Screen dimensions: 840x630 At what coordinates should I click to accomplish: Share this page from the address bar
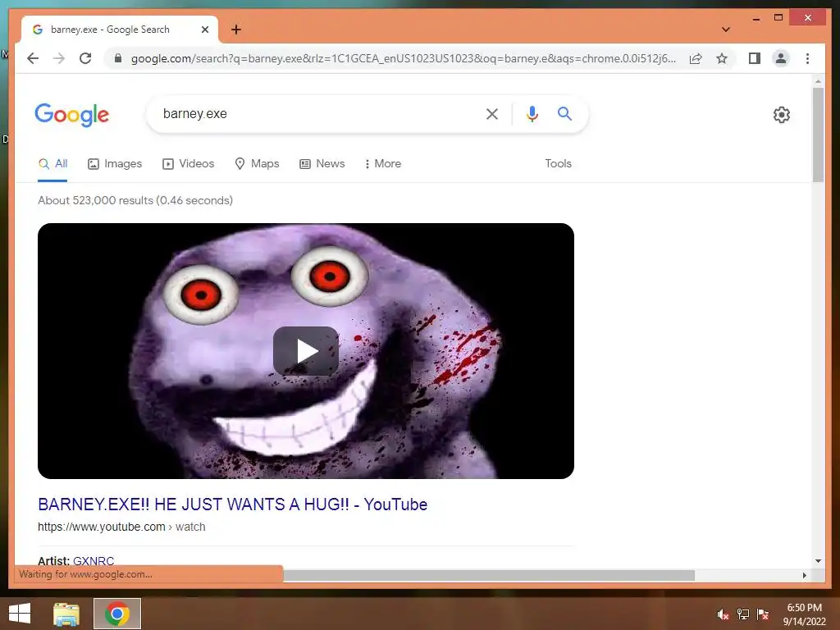click(696, 58)
